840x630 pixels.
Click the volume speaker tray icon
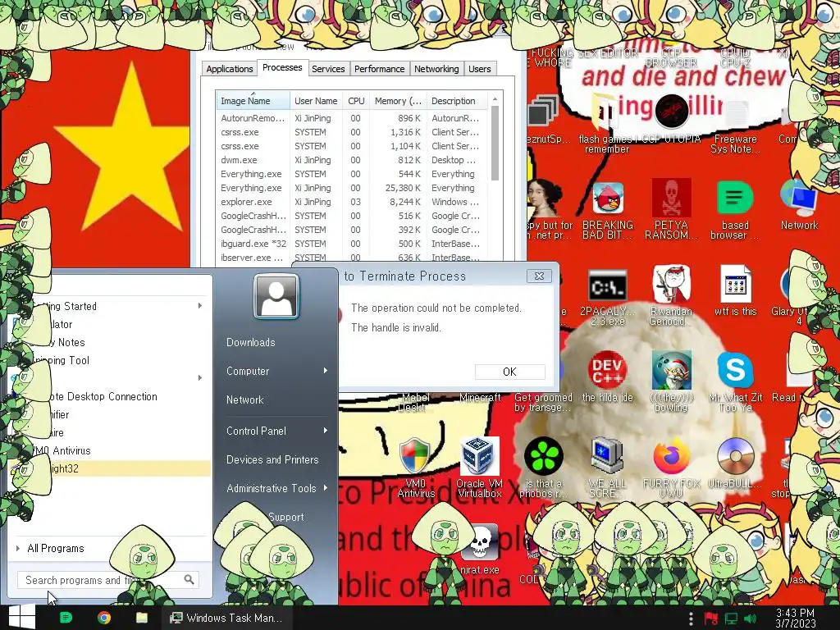750,619
